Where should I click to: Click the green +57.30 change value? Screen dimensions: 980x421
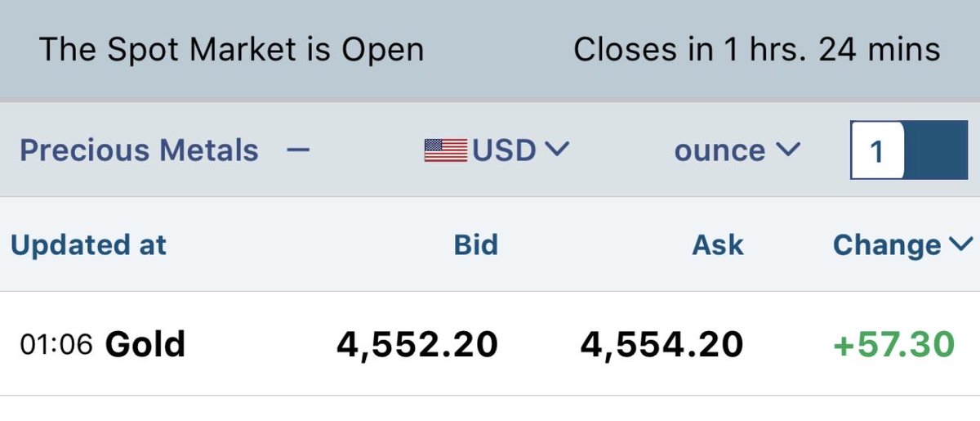pos(893,344)
